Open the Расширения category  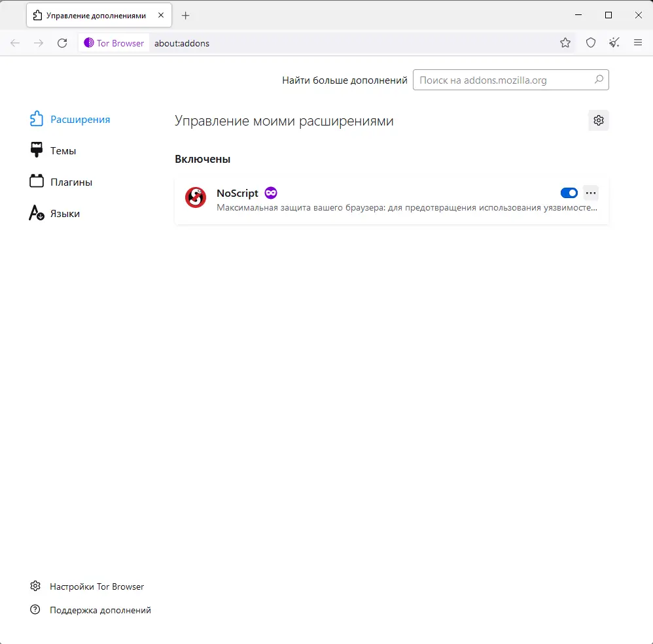point(70,120)
